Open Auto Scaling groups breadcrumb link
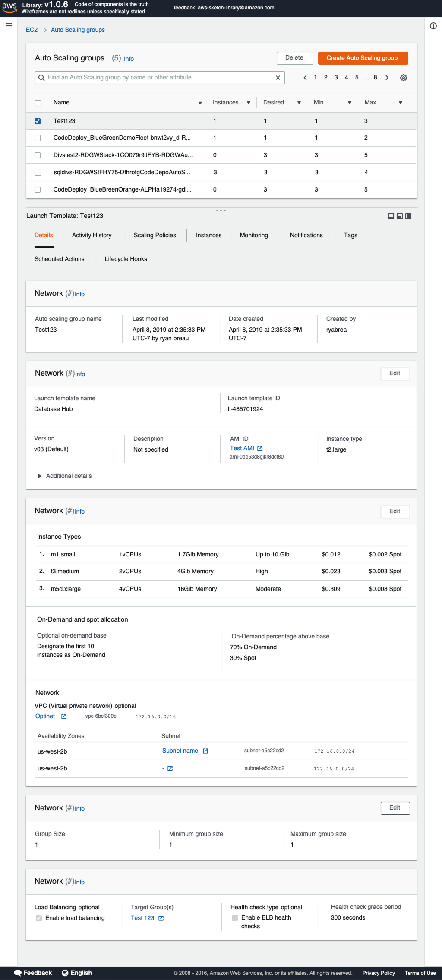 [78, 30]
